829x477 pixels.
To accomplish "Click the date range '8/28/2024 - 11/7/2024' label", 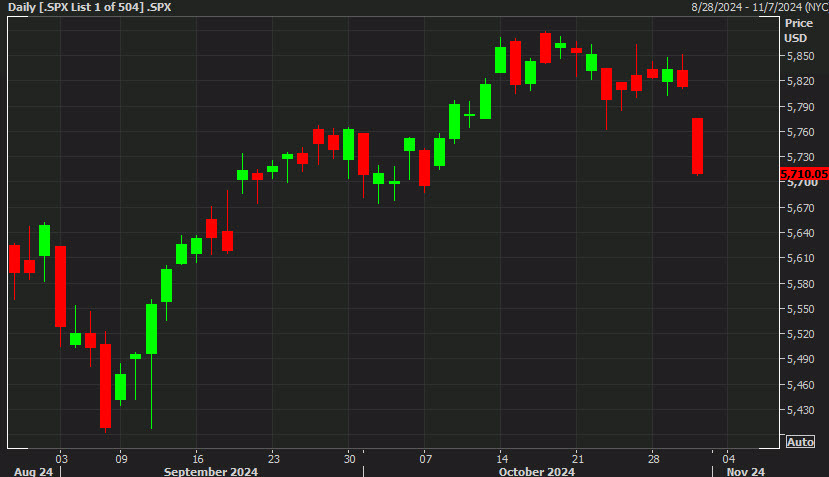I will pos(746,7).
